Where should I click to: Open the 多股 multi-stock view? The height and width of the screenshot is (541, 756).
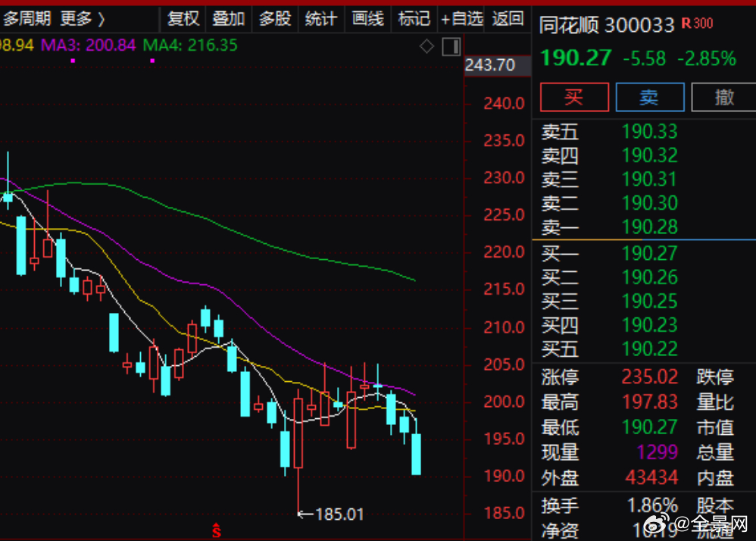(x=275, y=19)
